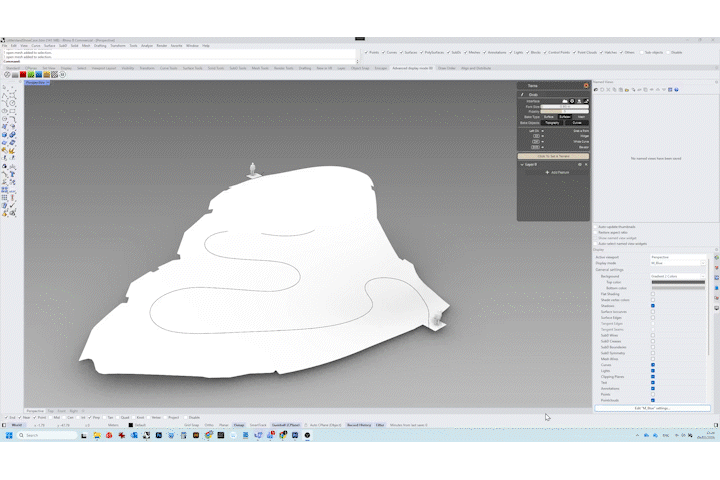
Task: Click the round pause-style toolbar icon
Action: coord(62,74)
